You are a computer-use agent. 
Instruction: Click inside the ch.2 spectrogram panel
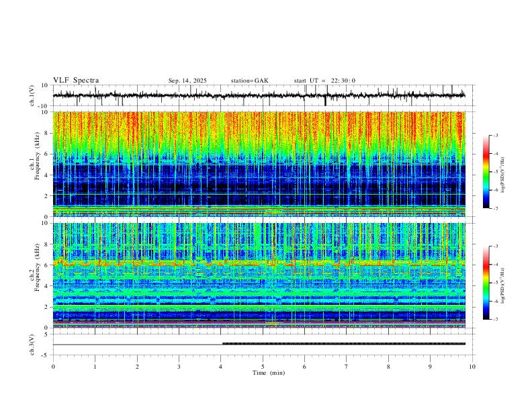pos(259,275)
